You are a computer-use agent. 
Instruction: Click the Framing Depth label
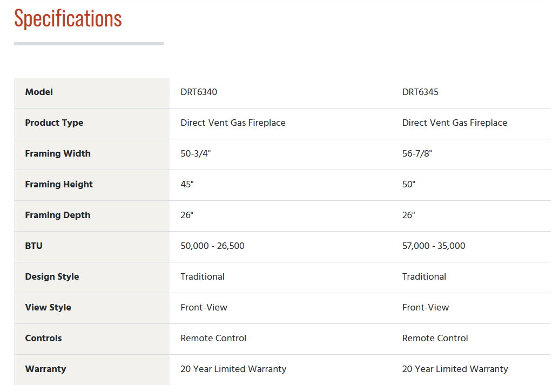pos(58,215)
